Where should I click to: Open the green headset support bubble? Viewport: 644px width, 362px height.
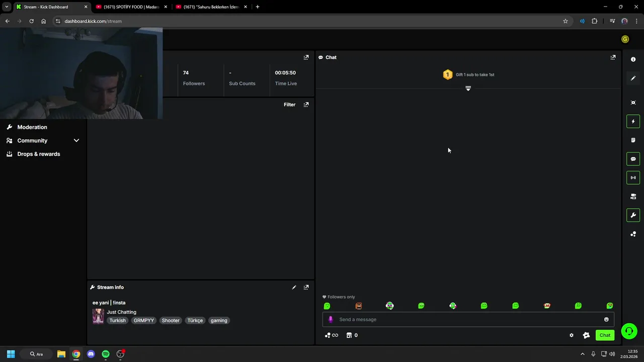(x=629, y=331)
